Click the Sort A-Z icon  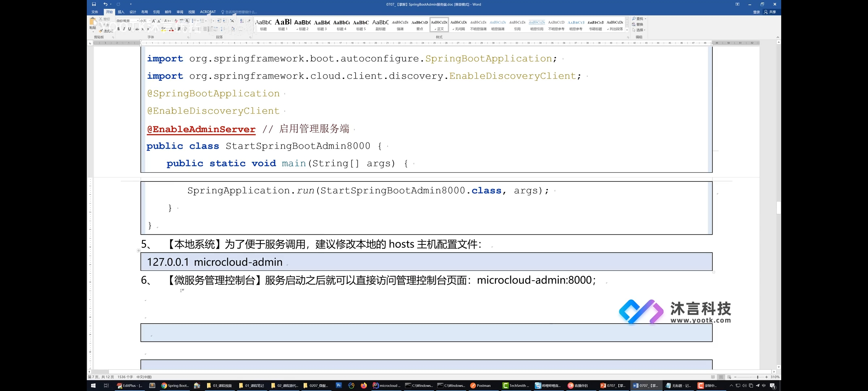(x=242, y=21)
